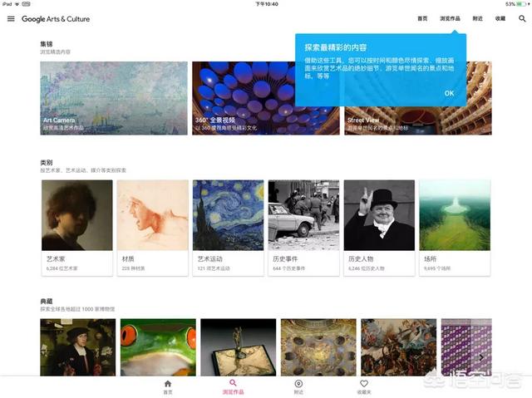Tap the battery indicator in status bar
Image resolution: width=532 pixels, height=398 pixels.
521,4
